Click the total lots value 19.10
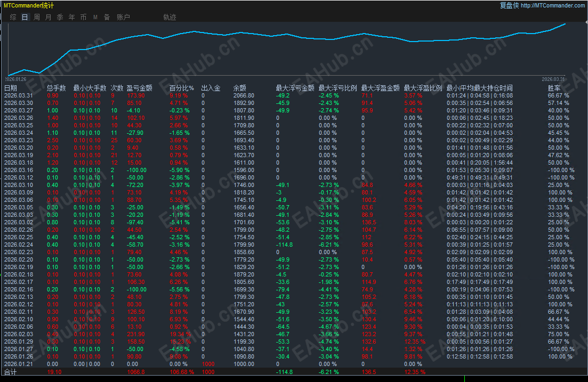Image resolution: width=588 pixels, height=382 pixels. (54, 372)
